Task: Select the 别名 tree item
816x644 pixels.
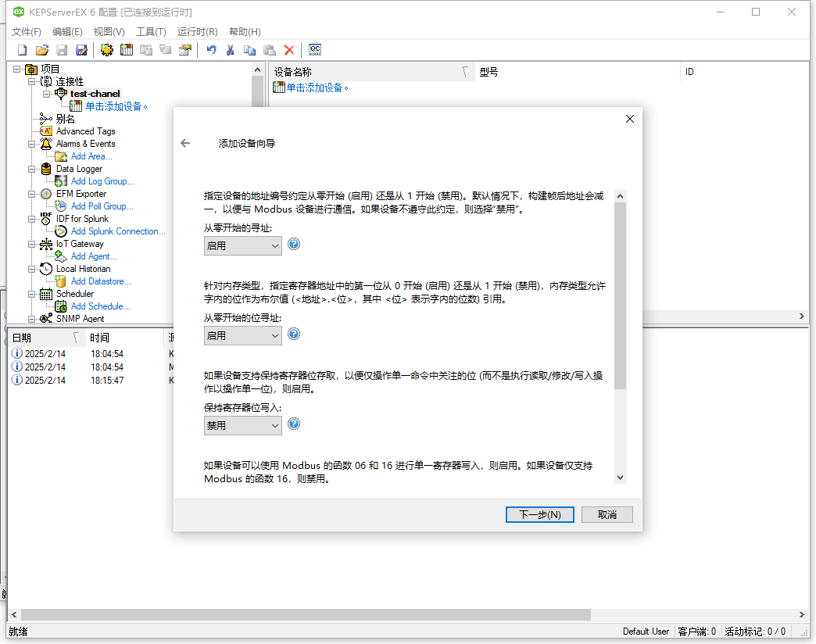Action: tap(65, 119)
